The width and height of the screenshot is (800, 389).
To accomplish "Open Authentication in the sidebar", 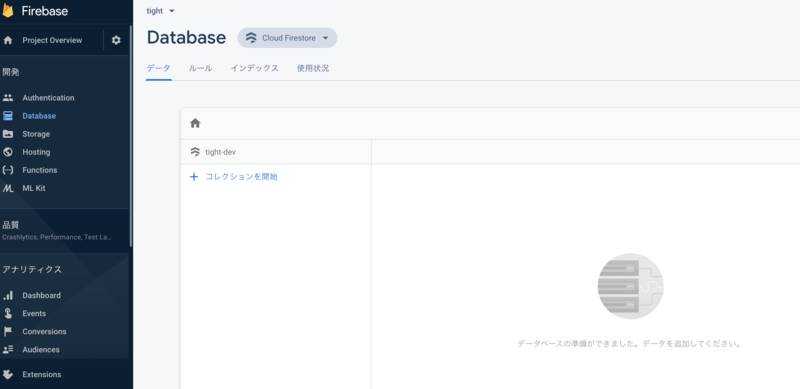I will pos(48,98).
